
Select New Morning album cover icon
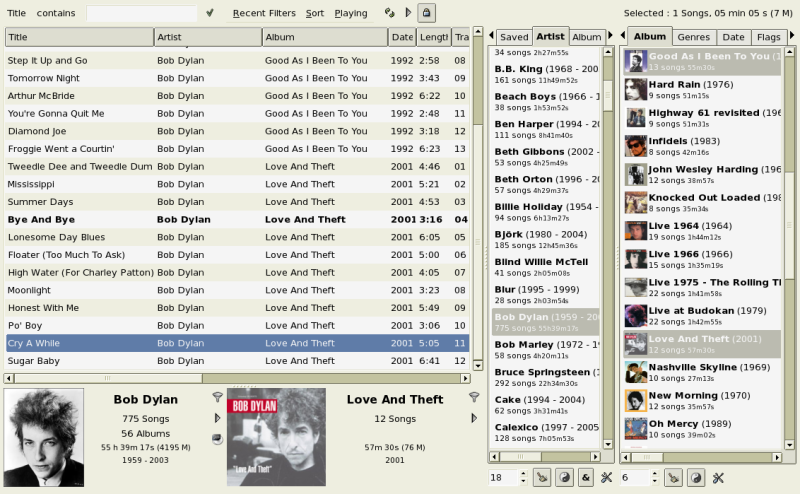coord(636,401)
